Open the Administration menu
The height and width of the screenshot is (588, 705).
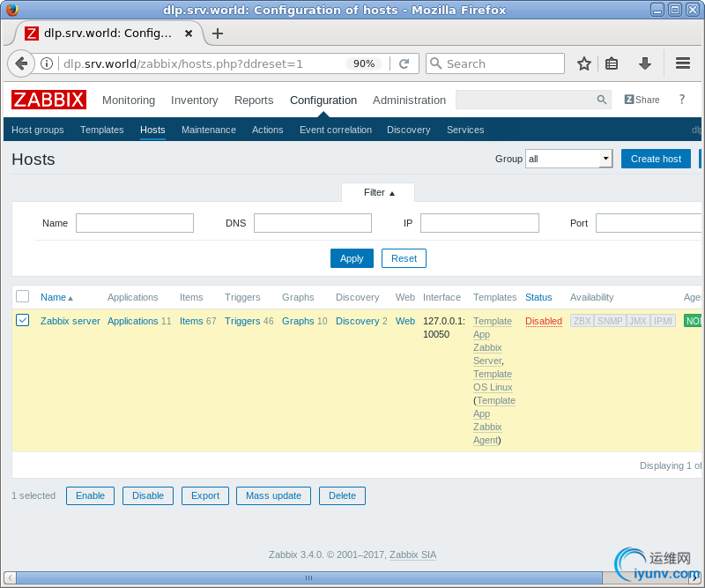(409, 100)
